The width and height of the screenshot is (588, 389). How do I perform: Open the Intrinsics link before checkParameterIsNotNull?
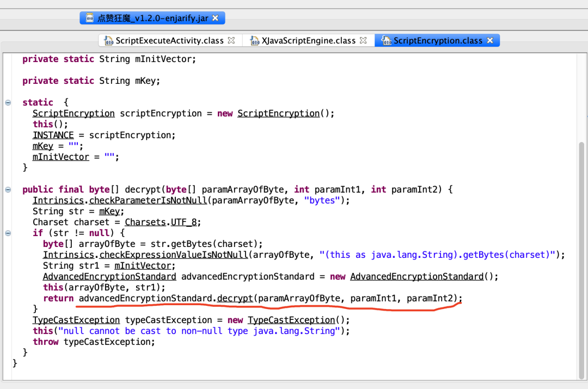[58, 200]
